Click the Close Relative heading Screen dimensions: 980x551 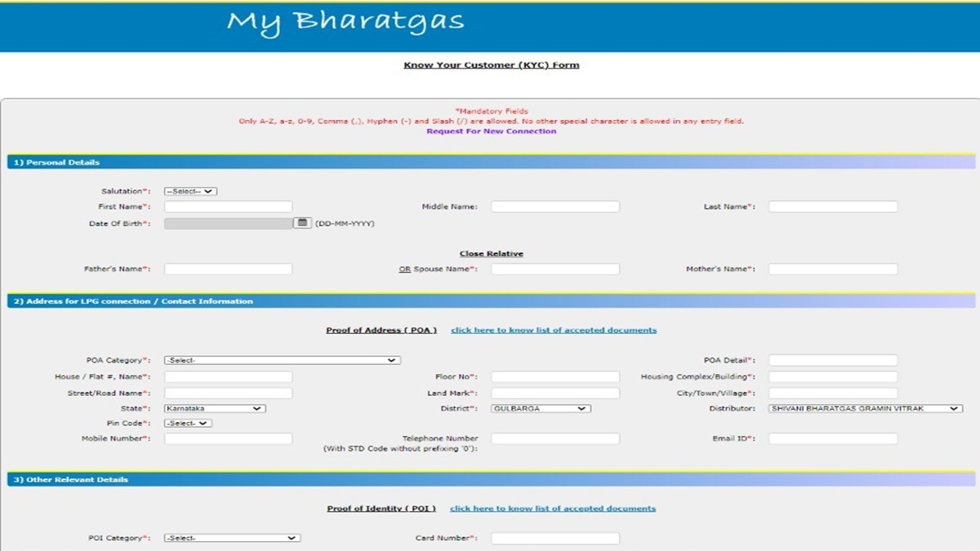coord(492,254)
